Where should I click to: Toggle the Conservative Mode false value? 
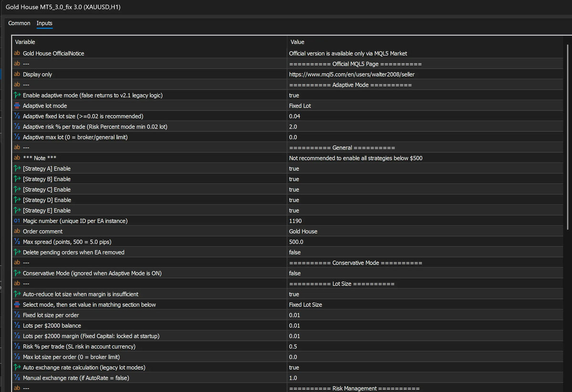(295, 274)
